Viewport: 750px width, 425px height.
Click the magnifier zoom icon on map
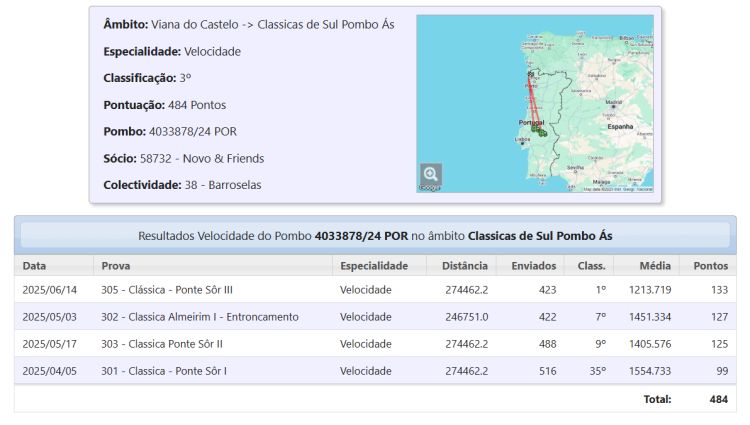click(431, 174)
